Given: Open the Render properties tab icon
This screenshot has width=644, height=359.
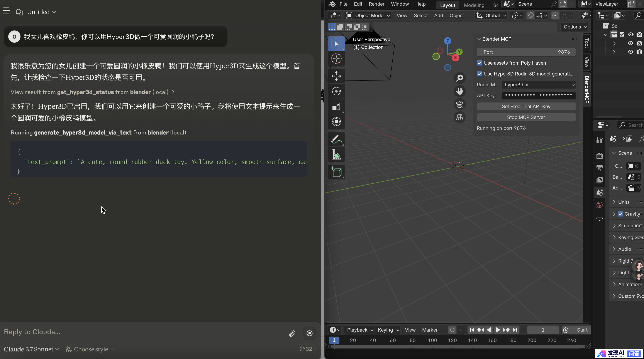Looking at the screenshot, I should point(599,156).
